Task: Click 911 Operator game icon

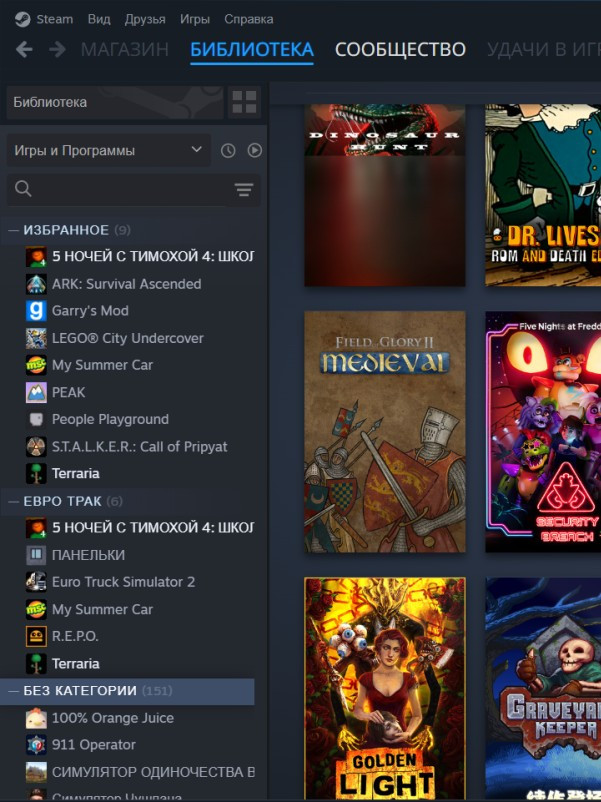Action: pos(36,745)
